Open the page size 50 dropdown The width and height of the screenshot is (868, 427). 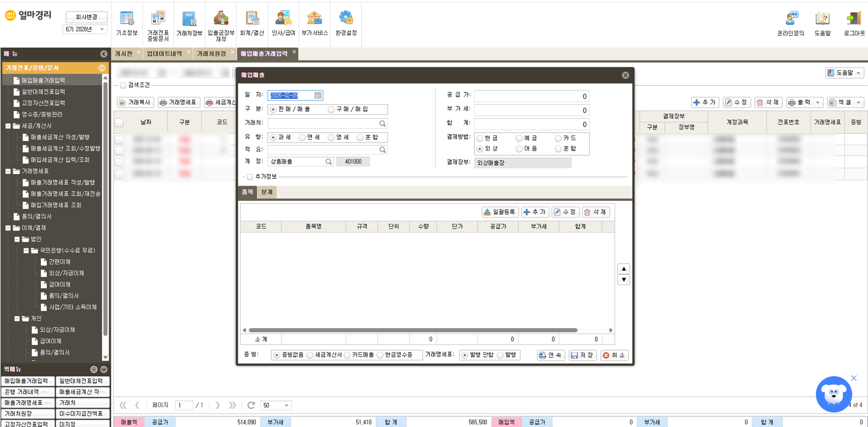(x=276, y=405)
